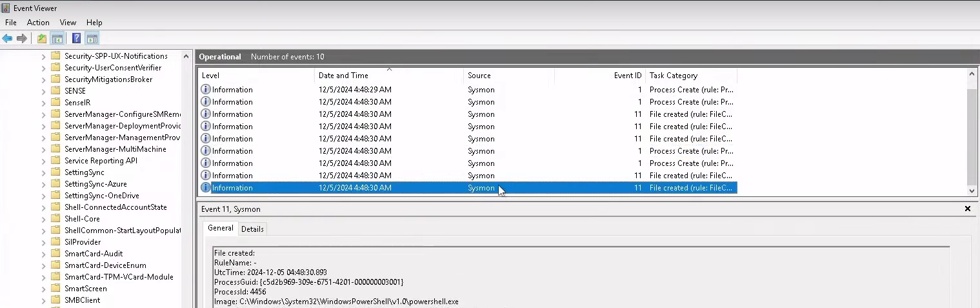Expand the SMBClient tree node

pos(44,300)
